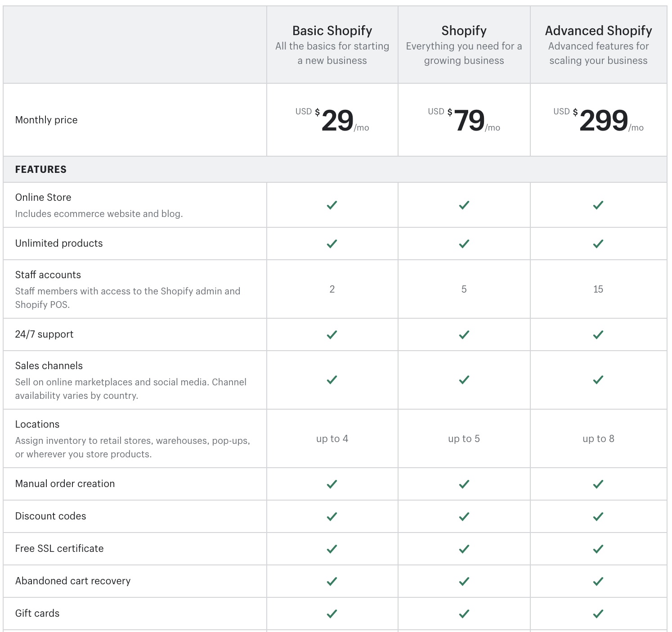This screenshot has width=672, height=632.
Task: Click Sales channels checkmark under Basic Shopify
Action: click(332, 380)
